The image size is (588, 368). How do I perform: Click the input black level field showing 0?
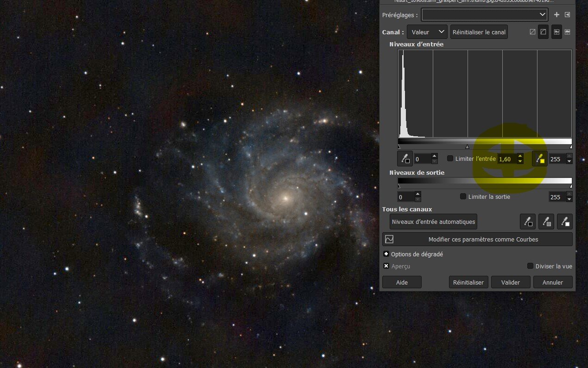tap(422, 159)
